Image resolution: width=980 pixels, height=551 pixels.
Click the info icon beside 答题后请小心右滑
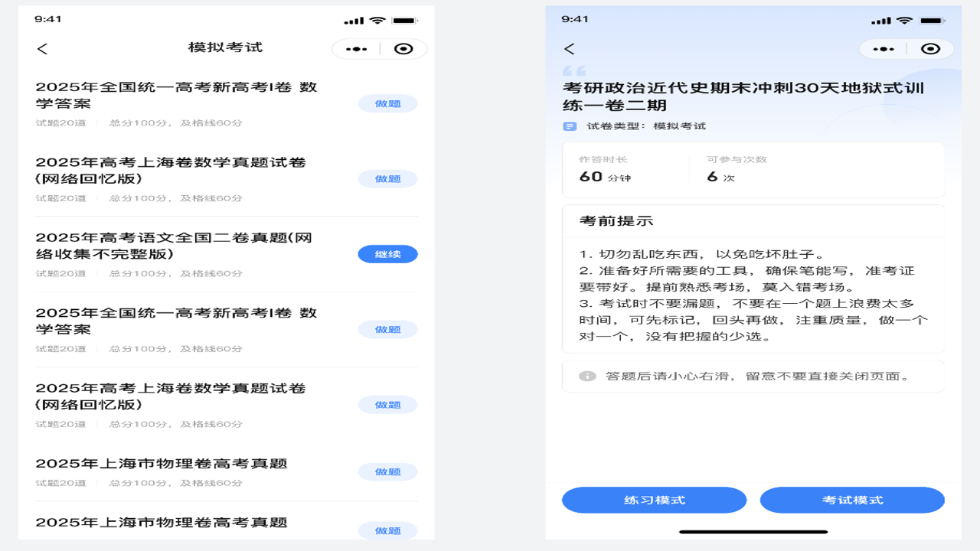587,377
